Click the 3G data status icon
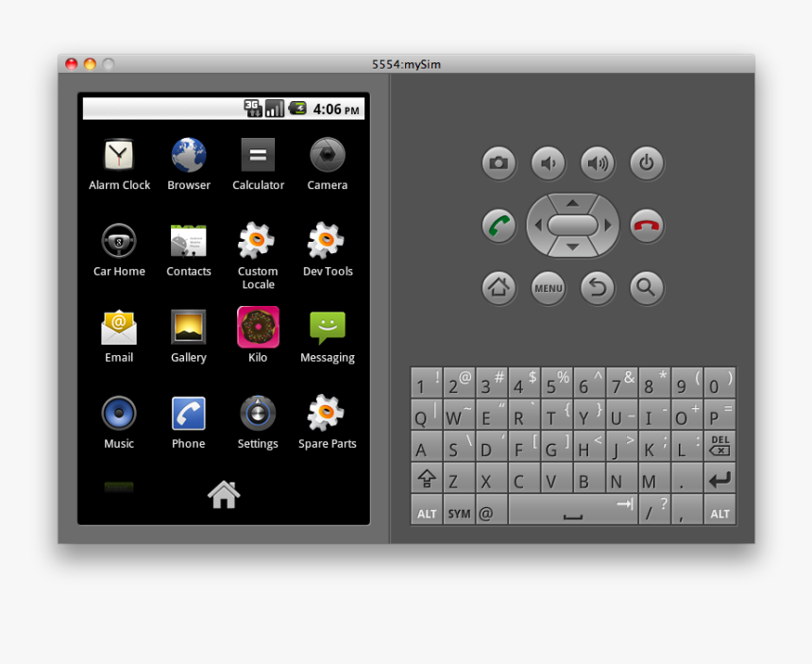This screenshot has height=664, width=812. 253,109
